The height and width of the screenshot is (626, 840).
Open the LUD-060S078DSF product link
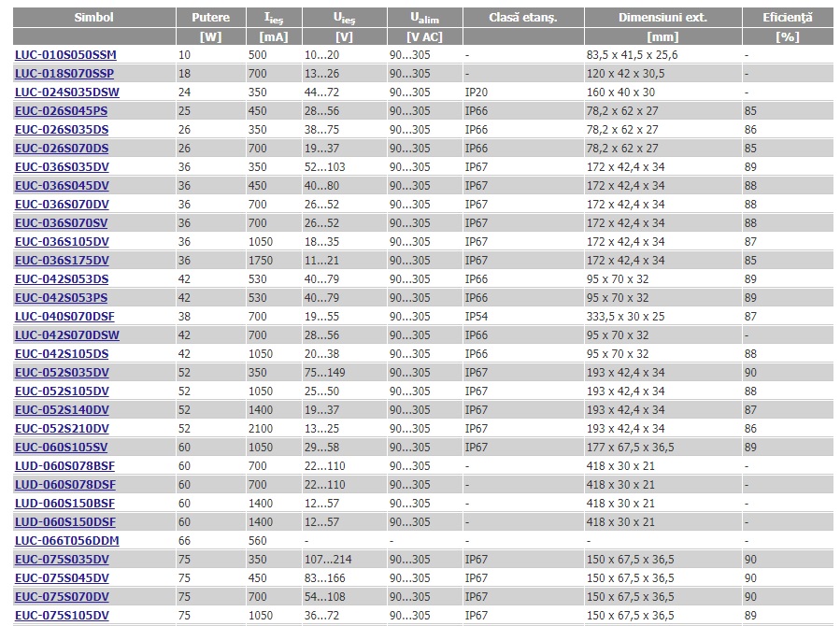pos(64,485)
